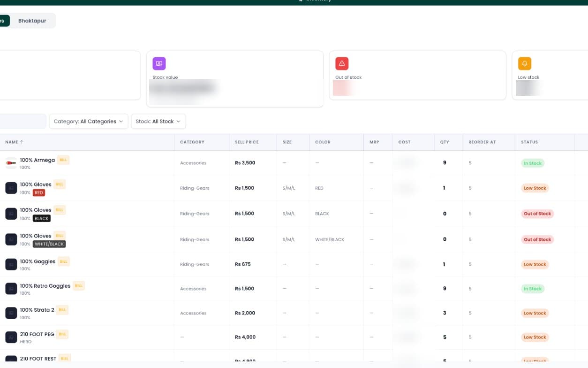Click the Rs 2,000 sell price cell
The height and width of the screenshot is (368, 588).
click(245, 313)
